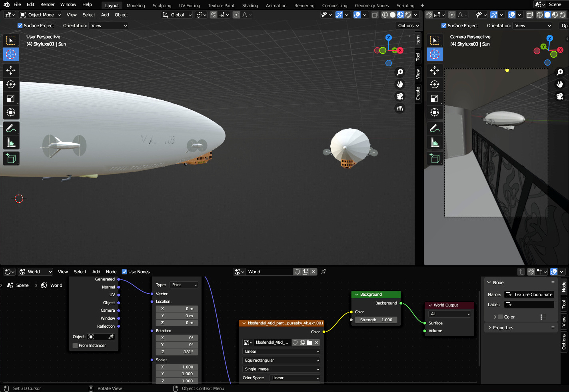This screenshot has height=392, width=569.
Task: Open the Render menu
Action: pyautogui.click(x=47, y=4)
